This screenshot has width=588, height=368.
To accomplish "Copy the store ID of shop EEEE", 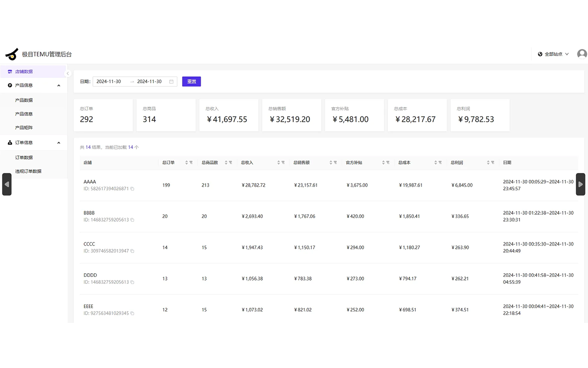I will click(132, 313).
